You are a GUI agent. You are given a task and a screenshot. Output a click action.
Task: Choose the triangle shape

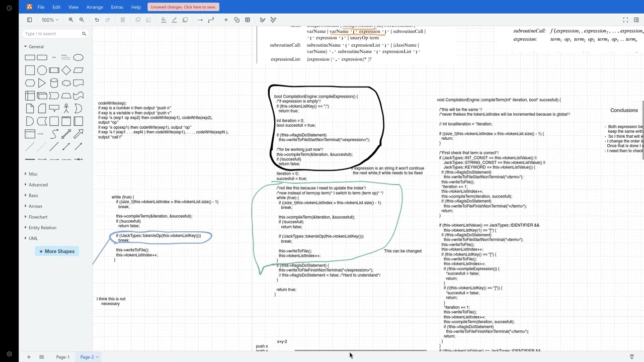click(42, 82)
